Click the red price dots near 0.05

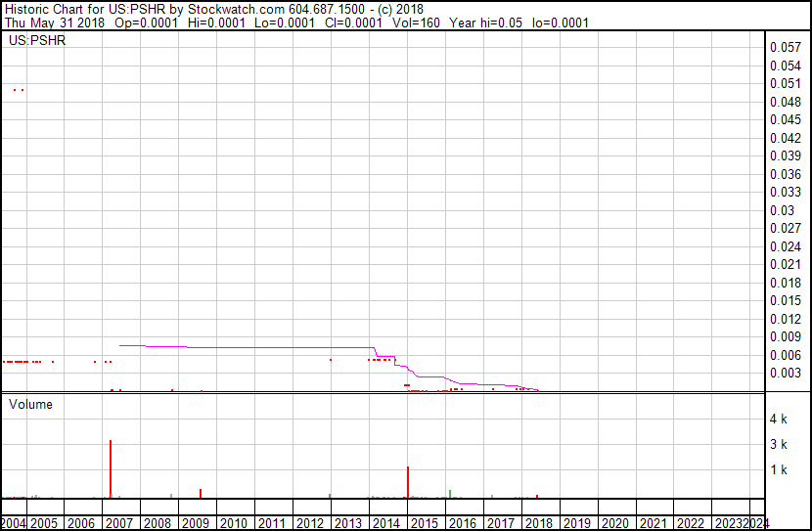[18, 90]
